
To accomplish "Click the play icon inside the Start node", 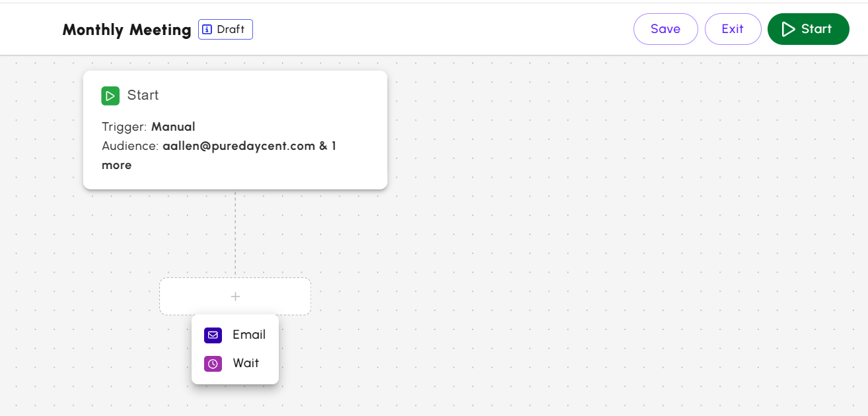I will (110, 95).
